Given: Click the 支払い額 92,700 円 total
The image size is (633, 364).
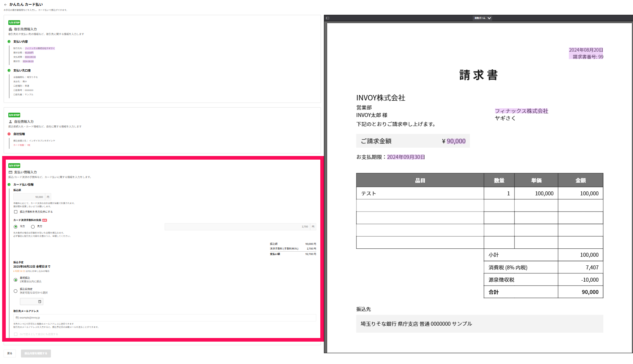Looking at the screenshot, I should pyautogui.click(x=293, y=254).
